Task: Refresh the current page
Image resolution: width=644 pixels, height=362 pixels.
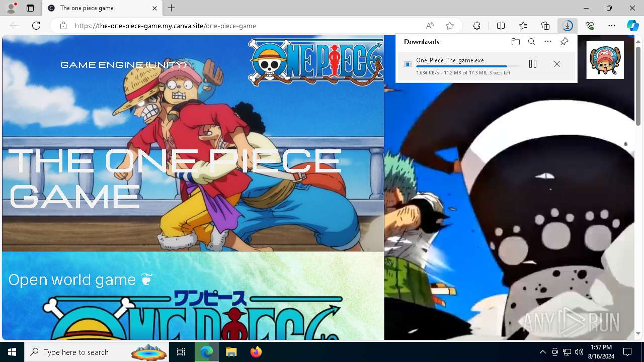Action: click(36, 26)
